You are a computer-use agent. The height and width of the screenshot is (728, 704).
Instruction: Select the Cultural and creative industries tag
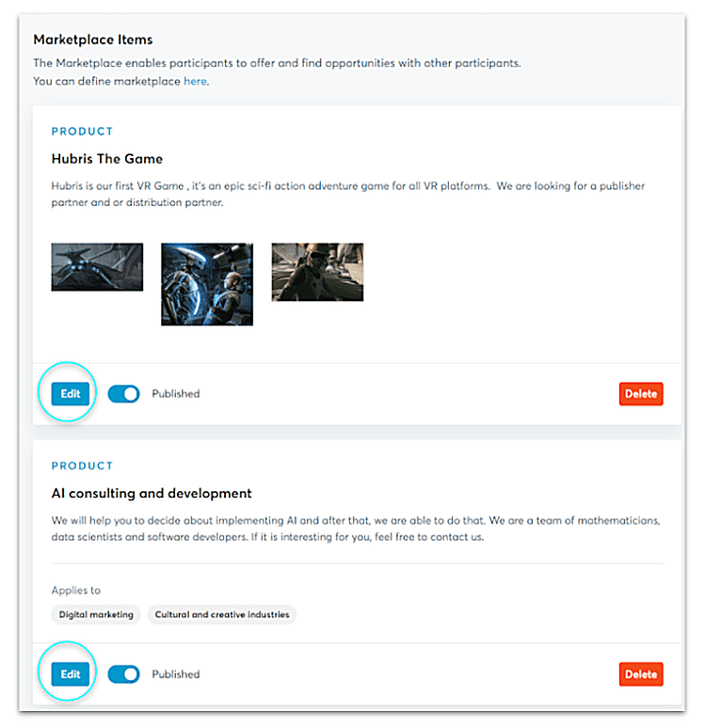[x=222, y=614]
